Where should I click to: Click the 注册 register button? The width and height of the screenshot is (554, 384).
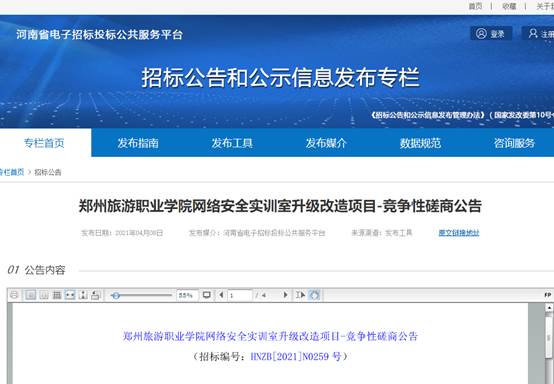(538, 34)
